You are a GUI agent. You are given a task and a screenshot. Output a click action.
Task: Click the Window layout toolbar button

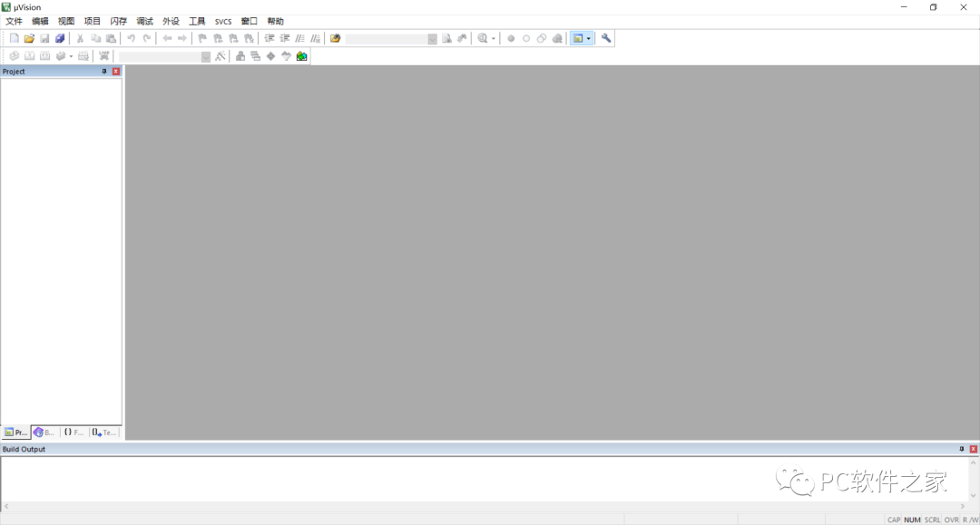coord(578,38)
